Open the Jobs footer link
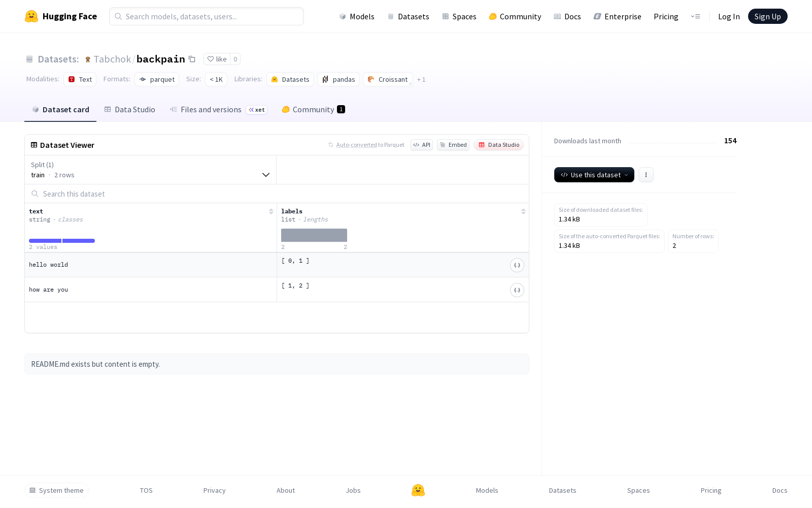 click(x=353, y=490)
